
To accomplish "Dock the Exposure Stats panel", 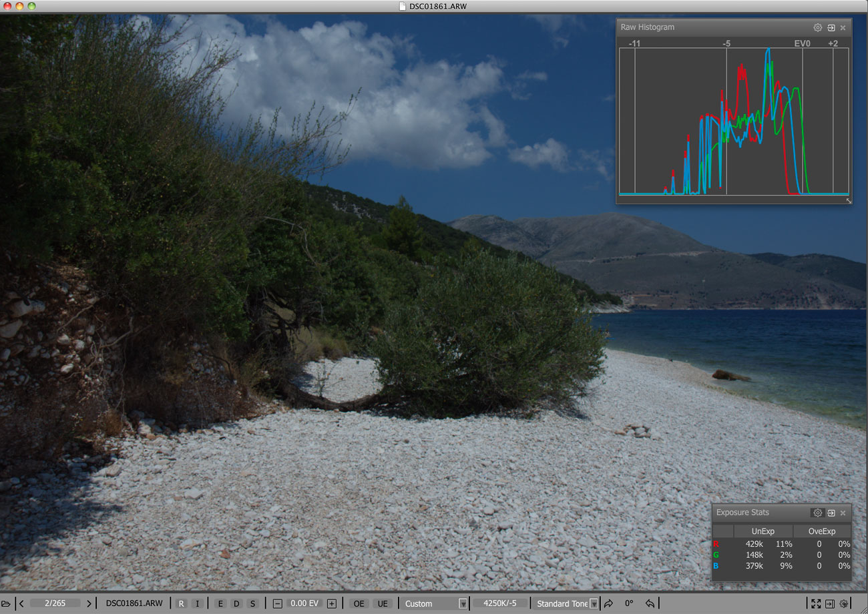I will pyautogui.click(x=831, y=513).
